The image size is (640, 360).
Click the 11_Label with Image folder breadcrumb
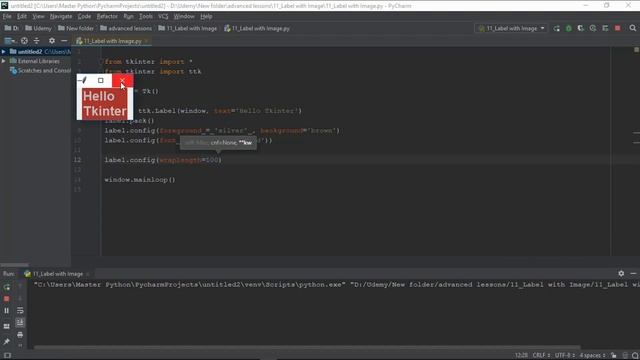pyautogui.click(x=188, y=28)
